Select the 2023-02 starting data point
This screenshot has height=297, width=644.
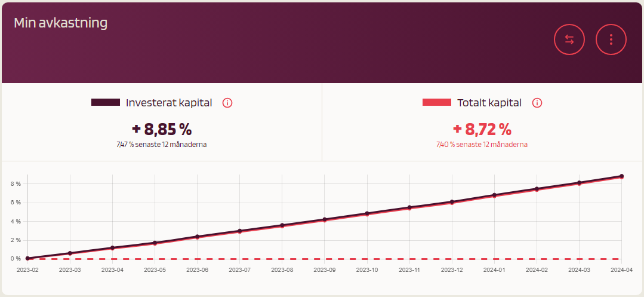point(28,258)
